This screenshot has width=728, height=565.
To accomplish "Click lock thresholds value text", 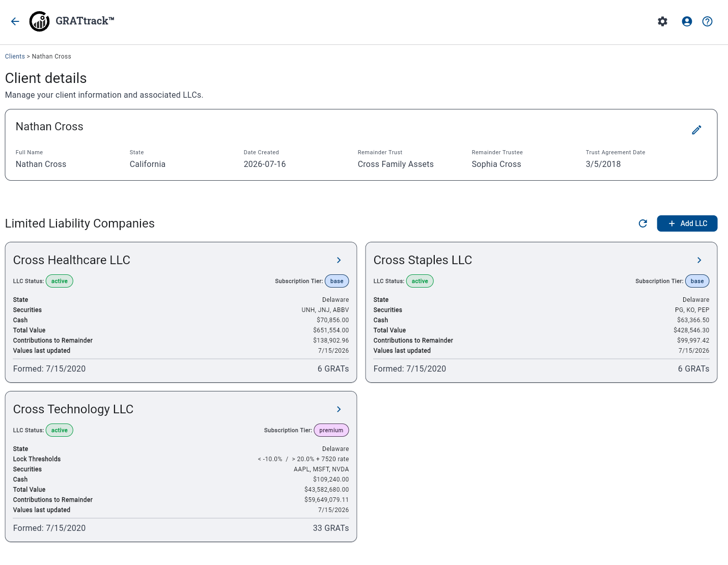I will tap(303, 459).
